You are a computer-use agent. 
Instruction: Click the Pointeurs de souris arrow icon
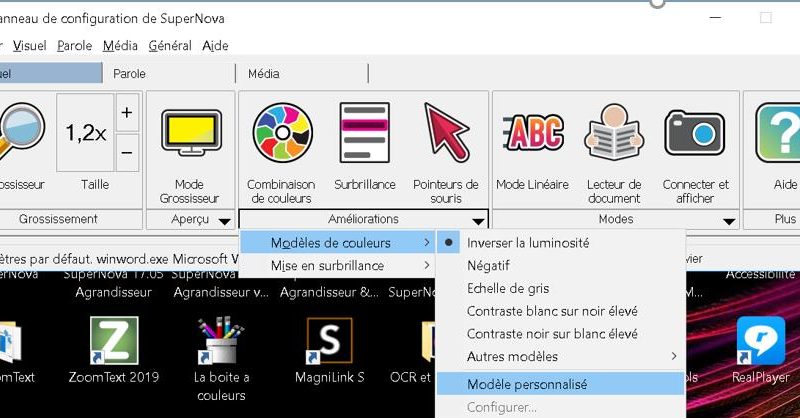click(446, 132)
